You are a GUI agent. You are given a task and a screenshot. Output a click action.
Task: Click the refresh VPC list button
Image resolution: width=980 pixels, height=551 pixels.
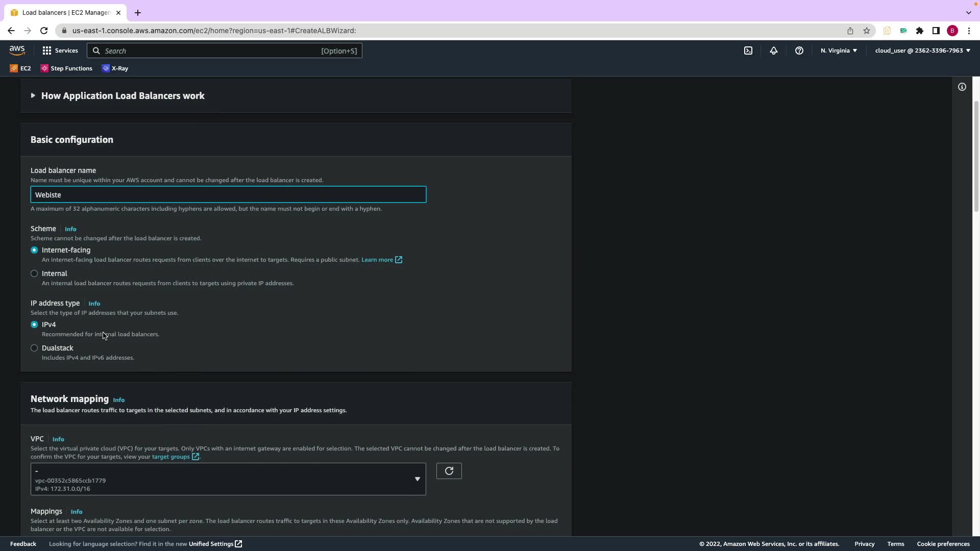click(x=449, y=471)
